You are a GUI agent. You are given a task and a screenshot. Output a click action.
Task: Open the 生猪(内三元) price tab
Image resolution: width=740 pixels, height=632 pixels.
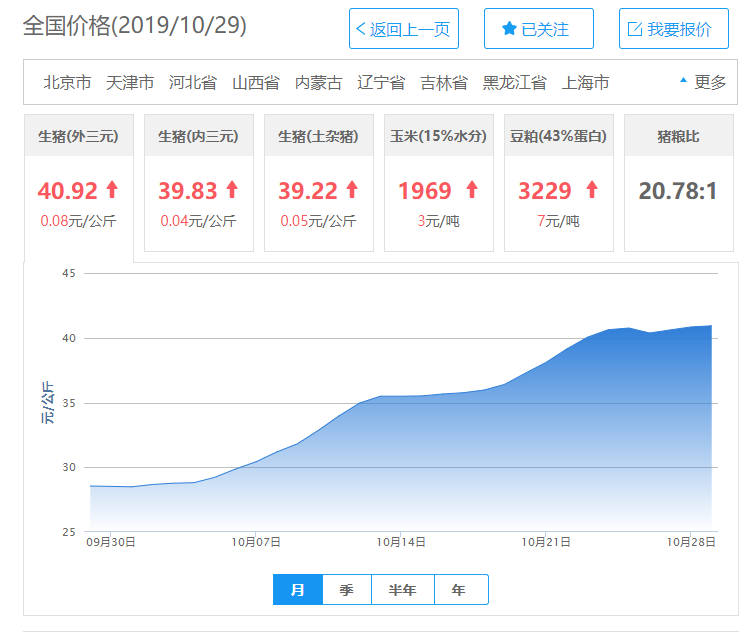click(x=198, y=136)
